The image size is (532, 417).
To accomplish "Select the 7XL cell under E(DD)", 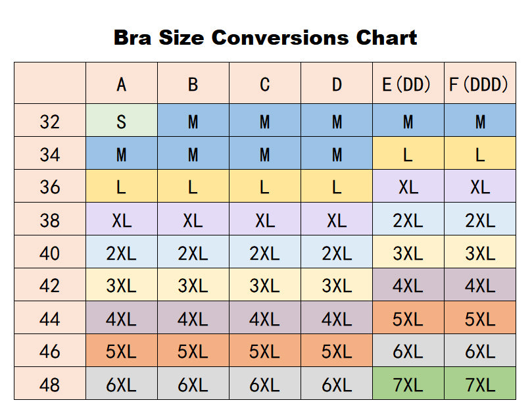I will coord(408,384).
